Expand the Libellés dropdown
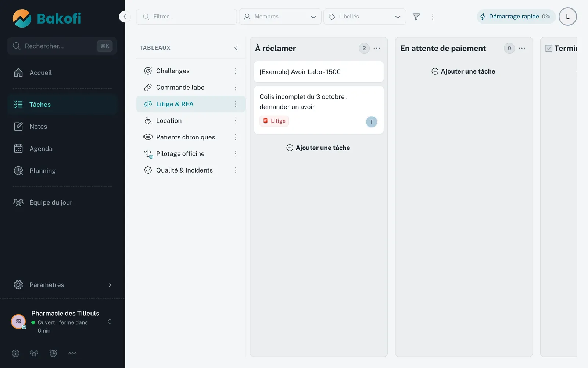 point(365,17)
